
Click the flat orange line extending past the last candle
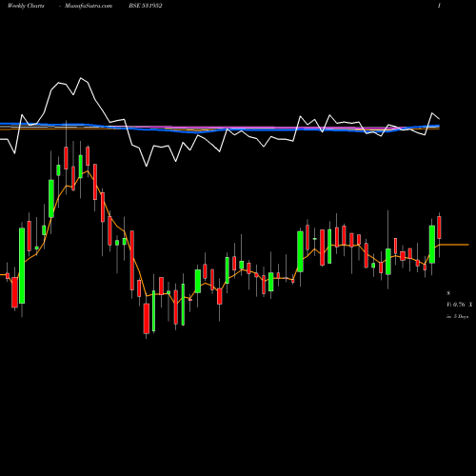point(454,245)
